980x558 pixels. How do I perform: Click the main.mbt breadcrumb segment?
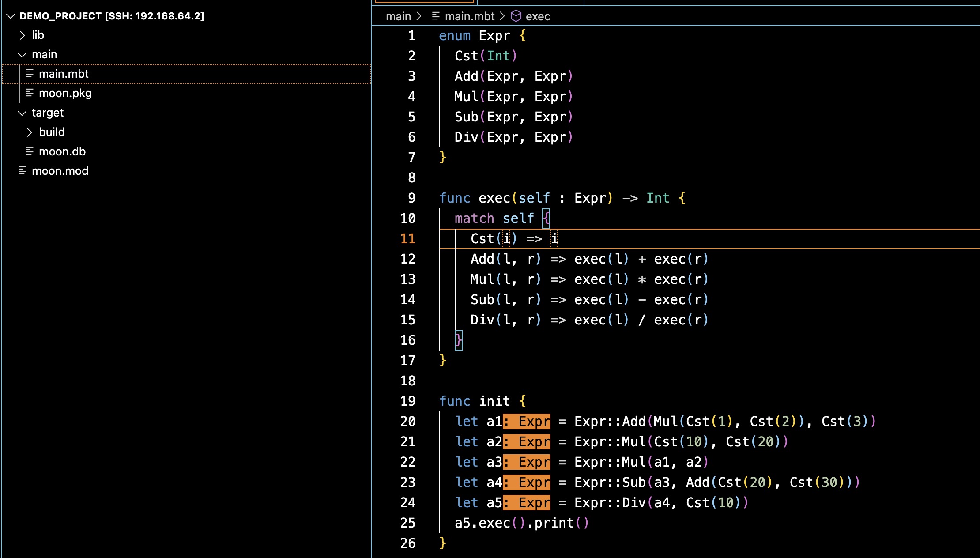coord(470,17)
